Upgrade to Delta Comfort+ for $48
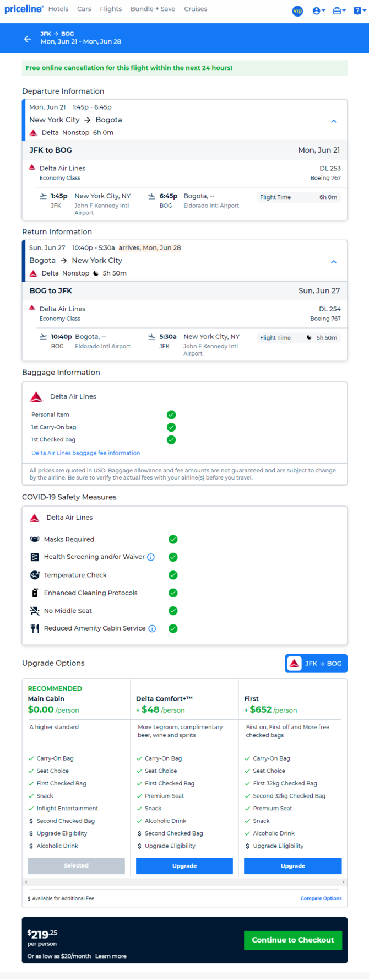 tap(184, 866)
